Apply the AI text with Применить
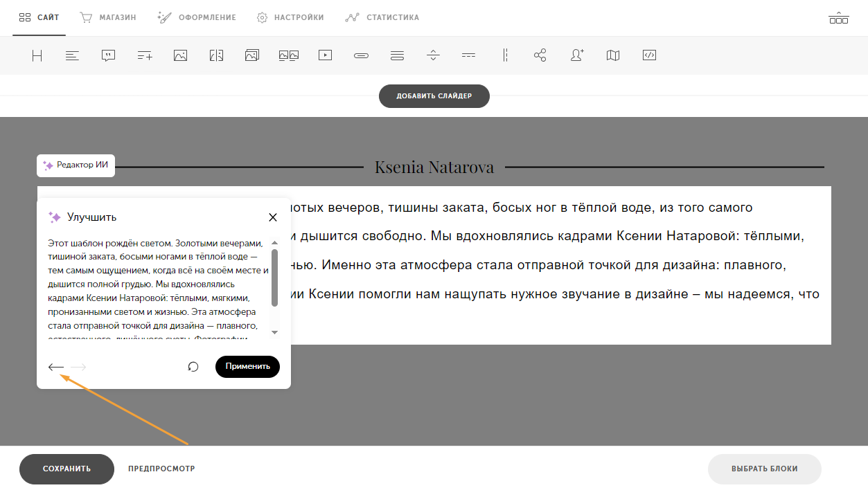Screen dimensions: 868x499 point(247,366)
